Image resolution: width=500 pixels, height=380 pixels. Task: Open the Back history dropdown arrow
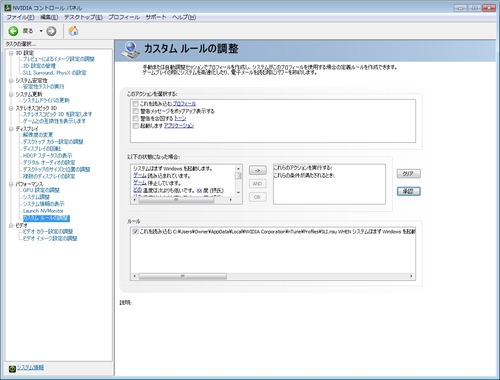coord(41,31)
